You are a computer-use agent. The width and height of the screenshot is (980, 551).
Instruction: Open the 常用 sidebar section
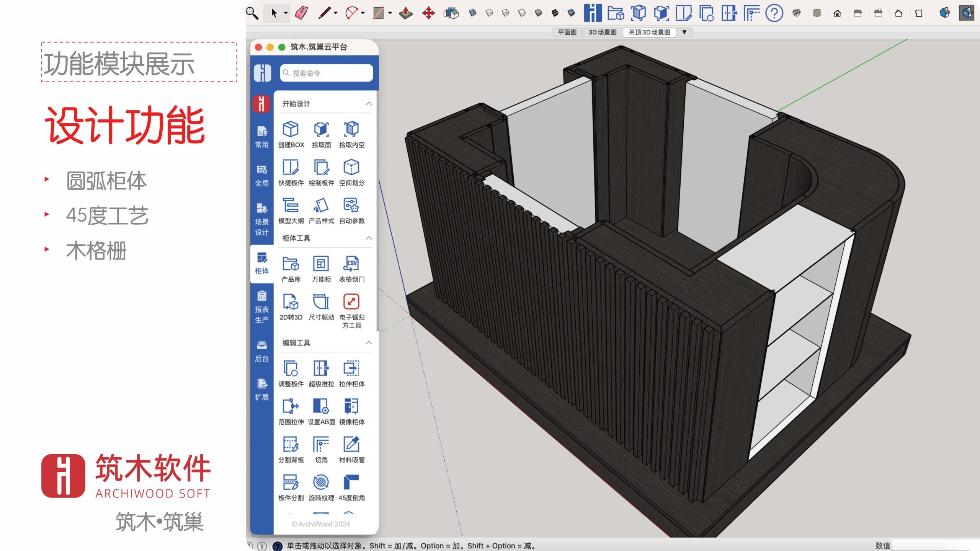click(x=262, y=137)
